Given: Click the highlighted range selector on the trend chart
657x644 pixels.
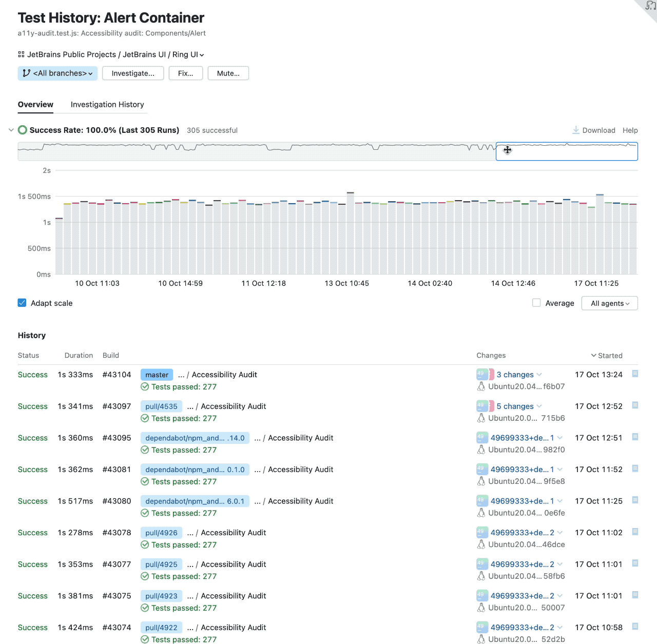Looking at the screenshot, I should pyautogui.click(x=567, y=151).
